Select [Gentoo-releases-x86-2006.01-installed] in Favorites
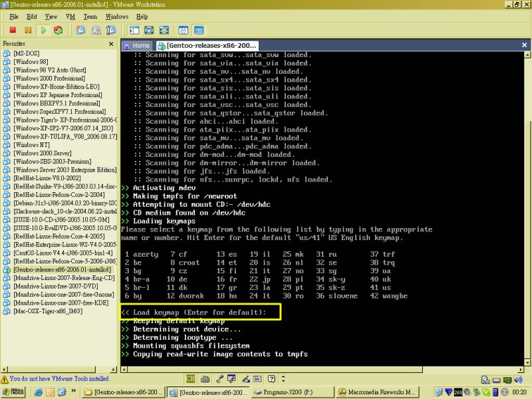 pos(63,270)
